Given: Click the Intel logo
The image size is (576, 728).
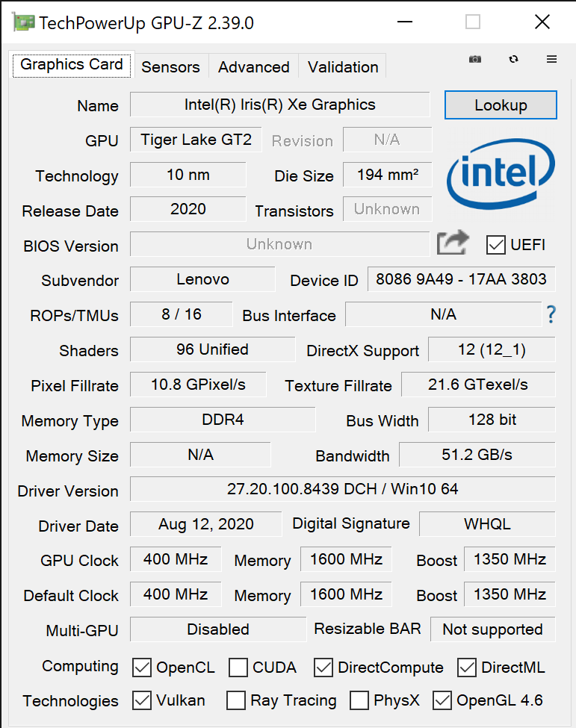Looking at the screenshot, I should 501,173.
